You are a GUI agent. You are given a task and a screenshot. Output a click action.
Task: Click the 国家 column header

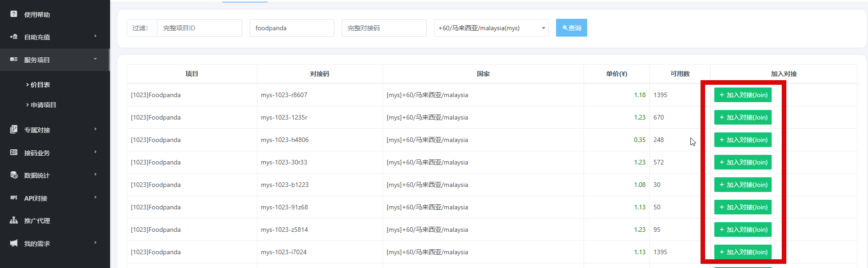pos(483,74)
